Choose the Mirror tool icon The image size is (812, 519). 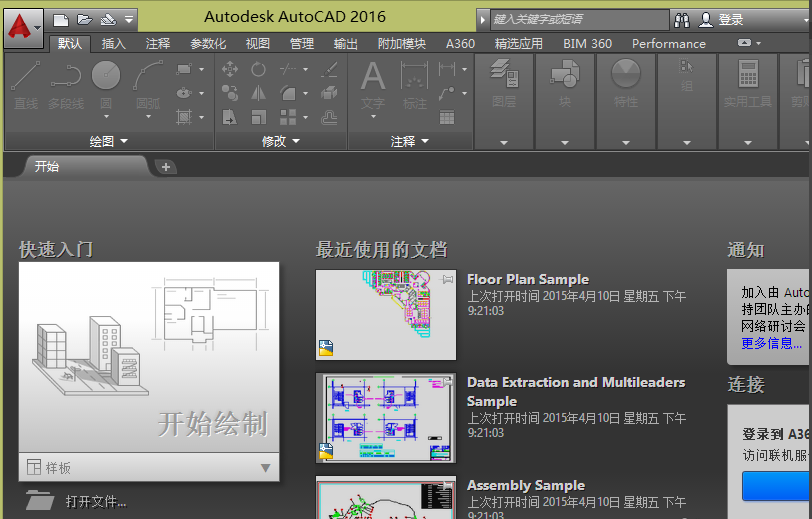click(x=258, y=93)
